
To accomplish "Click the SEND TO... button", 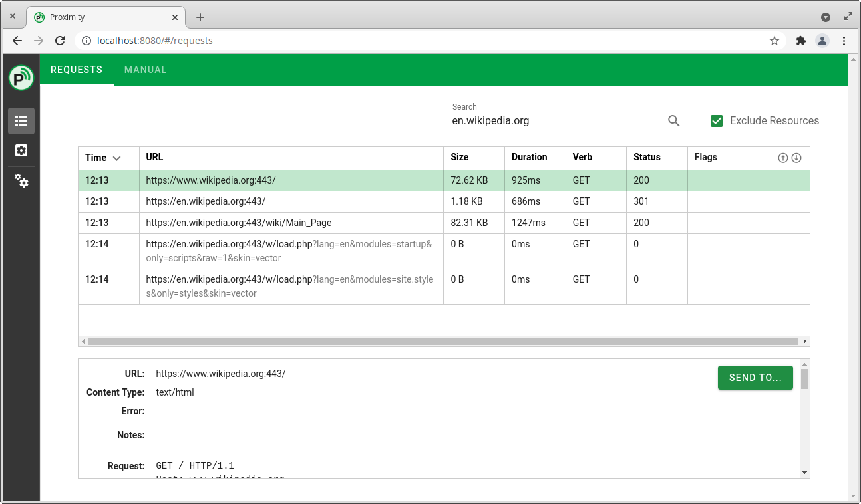I will click(x=755, y=378).
